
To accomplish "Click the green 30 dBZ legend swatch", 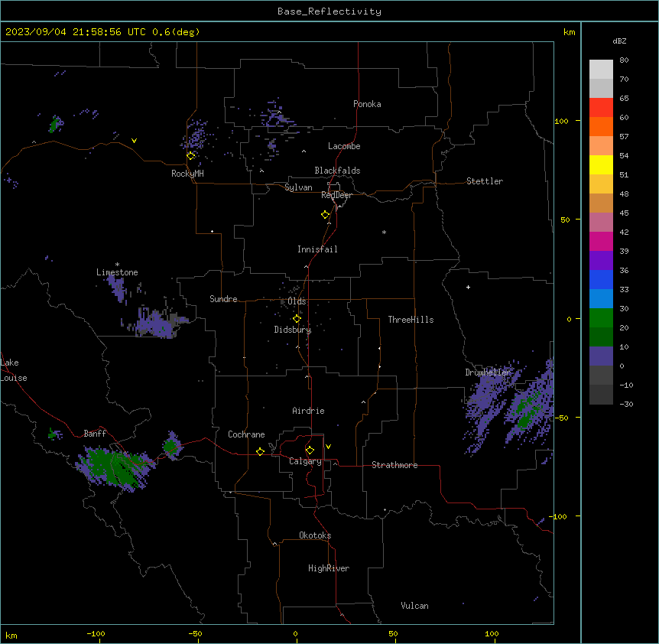I will 601,318.
